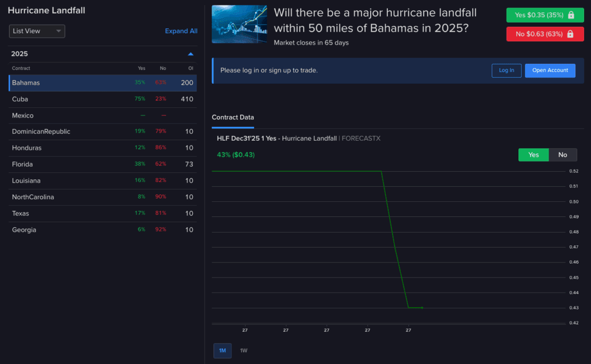
Task: Click the Open Account button
Action: tap(550, 70)
